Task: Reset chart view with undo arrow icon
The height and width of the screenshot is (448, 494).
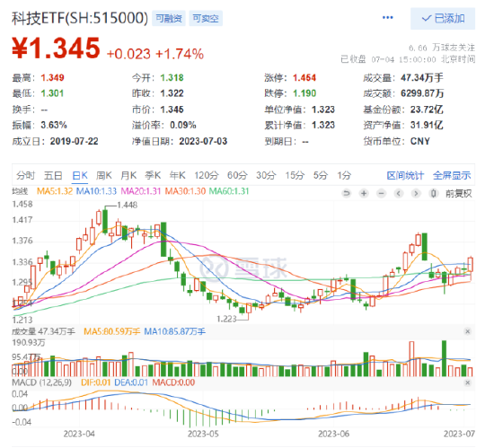Action: coord(347,193)
